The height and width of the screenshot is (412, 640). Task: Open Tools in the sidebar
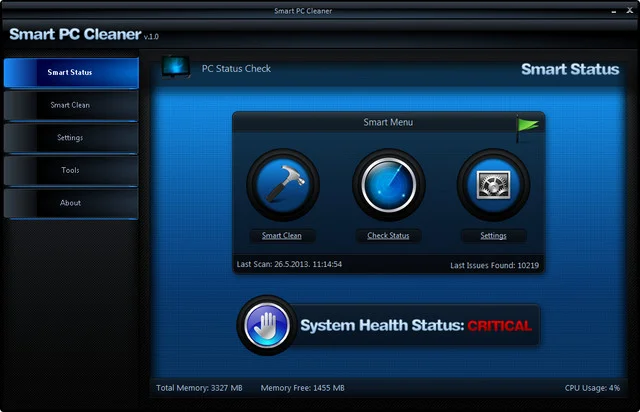(71, 170)
